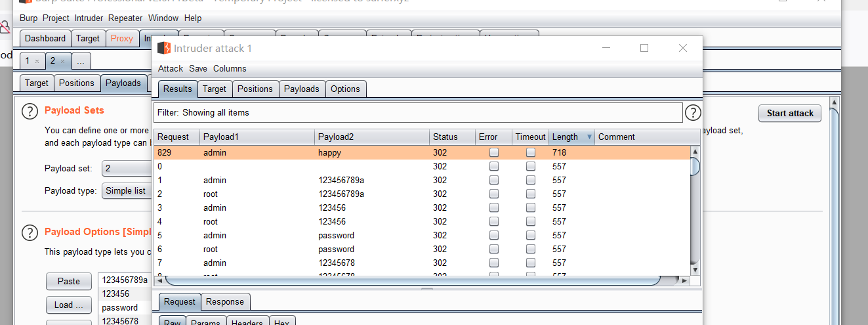
Task: Sort by the Payload1 column header
Action: (257, 137)
